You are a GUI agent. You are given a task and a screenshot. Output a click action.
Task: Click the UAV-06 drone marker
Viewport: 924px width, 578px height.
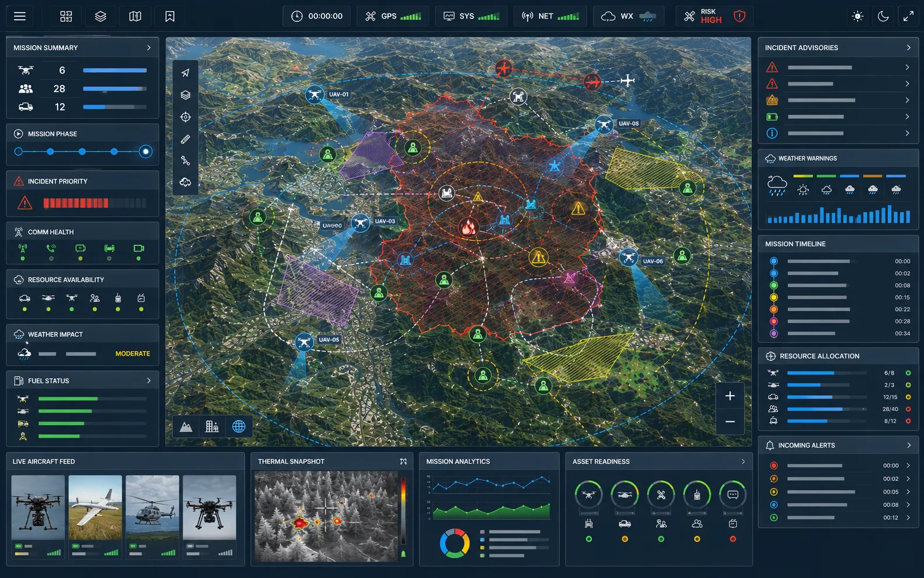coord(628,257)
